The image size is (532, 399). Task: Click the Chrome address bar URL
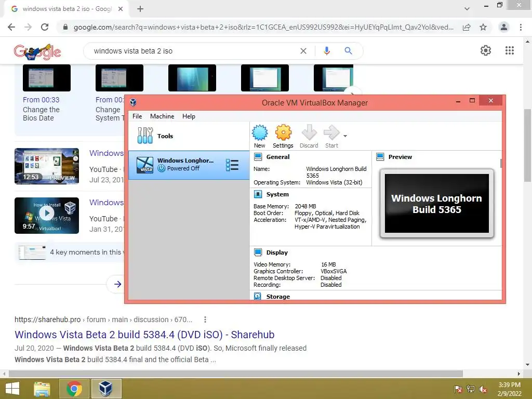point(263,27)
